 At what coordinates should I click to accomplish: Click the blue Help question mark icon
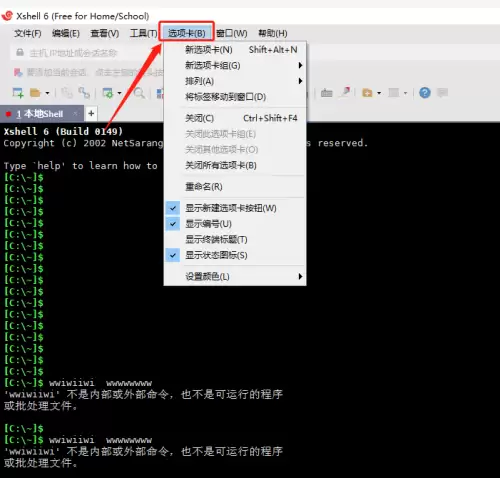tap(425, 93)
